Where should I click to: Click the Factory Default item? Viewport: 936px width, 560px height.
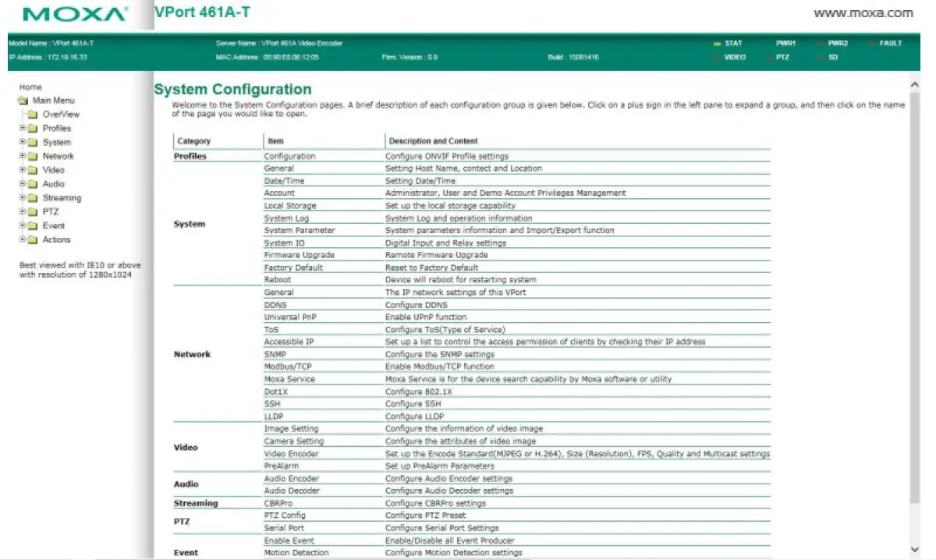pos(293,268)
